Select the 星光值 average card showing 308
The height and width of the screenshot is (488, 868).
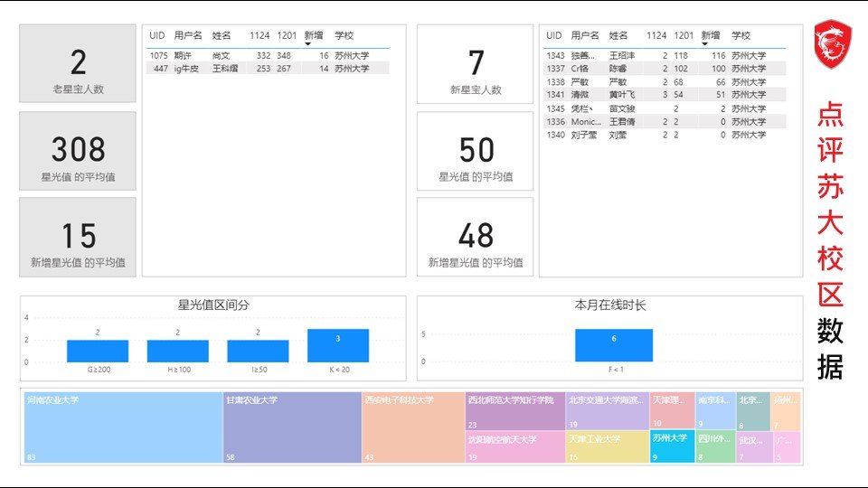point(78,151)
